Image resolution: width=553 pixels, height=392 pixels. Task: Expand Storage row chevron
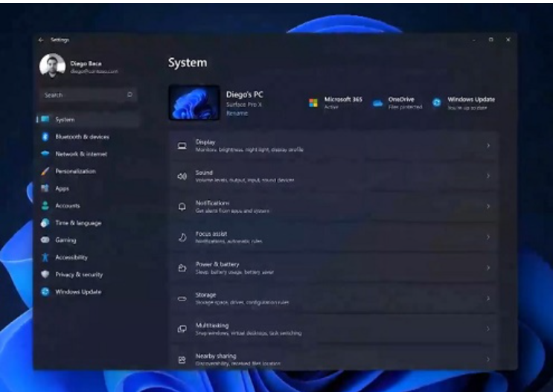coord(488,298)
